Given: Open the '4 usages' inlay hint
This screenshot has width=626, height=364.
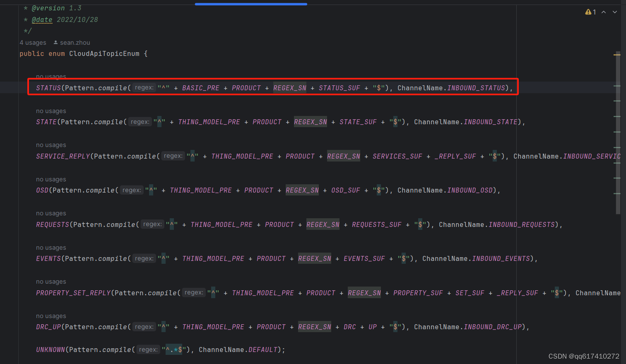Looking at the screenshot, I should (x=33, y=43).
